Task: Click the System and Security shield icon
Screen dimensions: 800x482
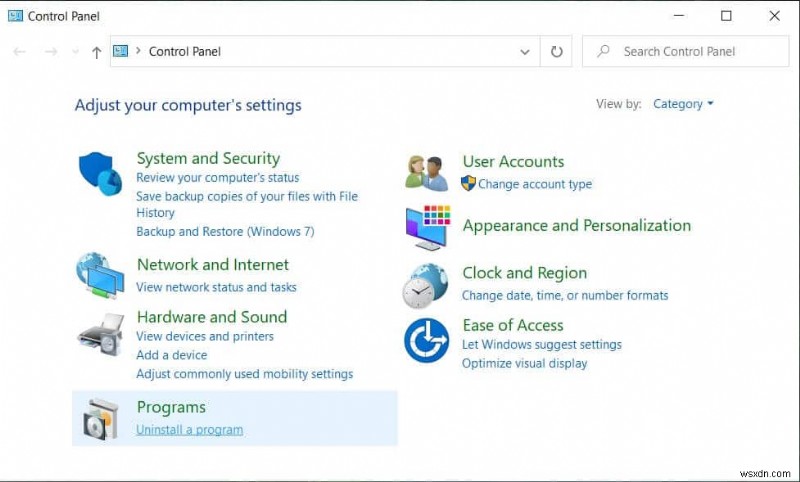Action: pos(100,174)
